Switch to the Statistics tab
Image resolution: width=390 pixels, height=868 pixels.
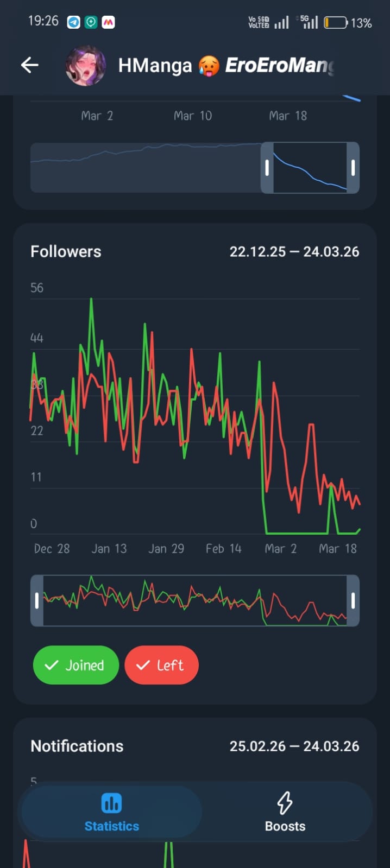click(112, 813)
